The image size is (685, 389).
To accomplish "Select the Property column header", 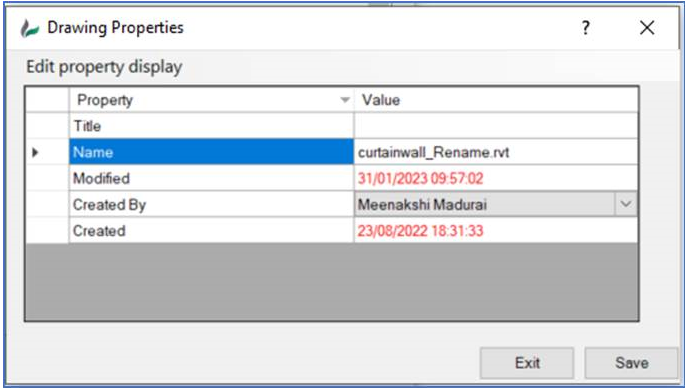I will (x=211, y=100).
